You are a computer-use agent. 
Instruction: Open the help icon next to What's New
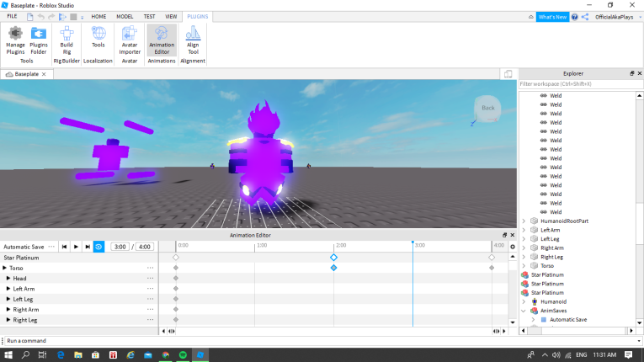[575, 17]
